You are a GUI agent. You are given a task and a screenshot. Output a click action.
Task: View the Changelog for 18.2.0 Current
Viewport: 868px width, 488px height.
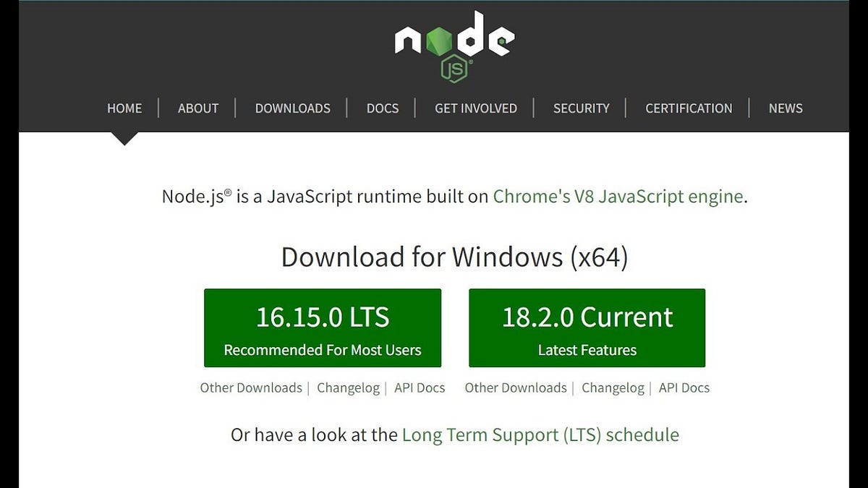click(613, 388)
